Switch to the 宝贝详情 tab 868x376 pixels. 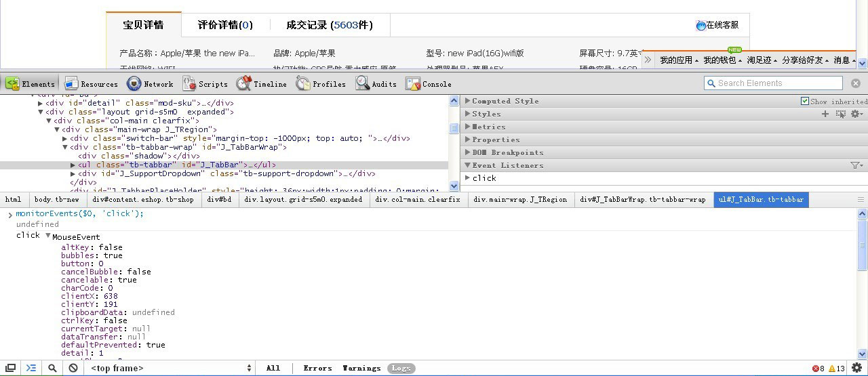click(x=143, y=25)
